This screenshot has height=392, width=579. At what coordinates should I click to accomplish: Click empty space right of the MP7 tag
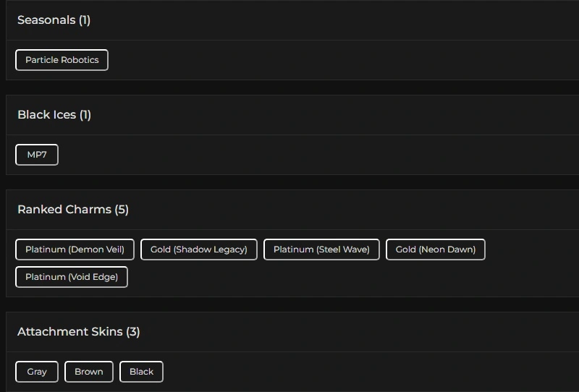tap(289, 155)
